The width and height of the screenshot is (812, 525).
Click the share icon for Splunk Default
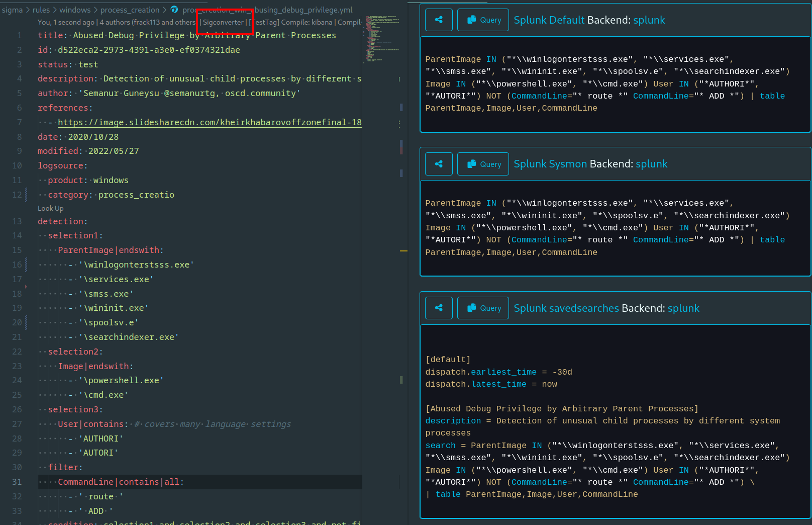pyautogui.click(x=439, y=20)
